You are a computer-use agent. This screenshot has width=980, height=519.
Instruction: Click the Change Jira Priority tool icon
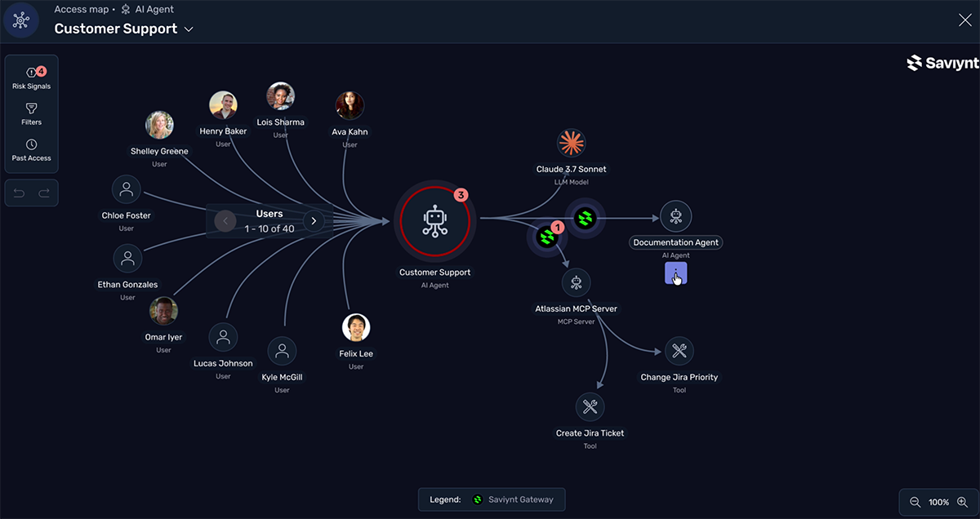679,351
